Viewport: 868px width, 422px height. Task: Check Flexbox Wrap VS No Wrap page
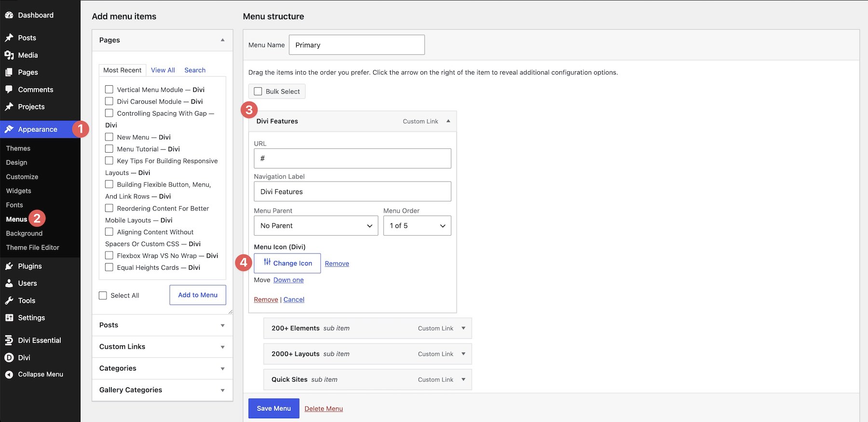click(x=109, y=255)
